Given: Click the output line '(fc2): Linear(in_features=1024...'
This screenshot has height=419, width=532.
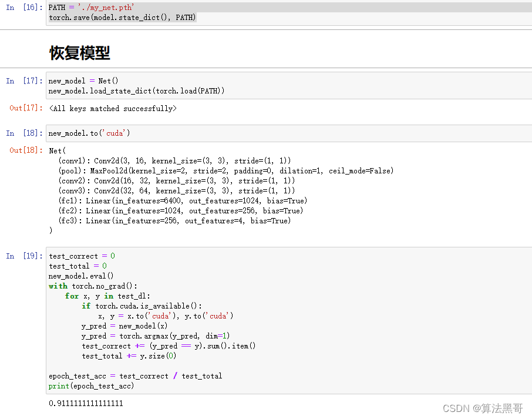Looking at the screenshot, I should pyautogui.click(x=180, y=210).
